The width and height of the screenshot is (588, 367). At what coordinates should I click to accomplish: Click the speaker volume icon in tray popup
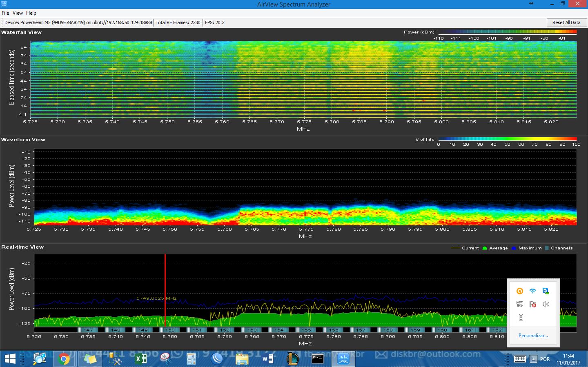pyautogui.click(x=546, y=304)
